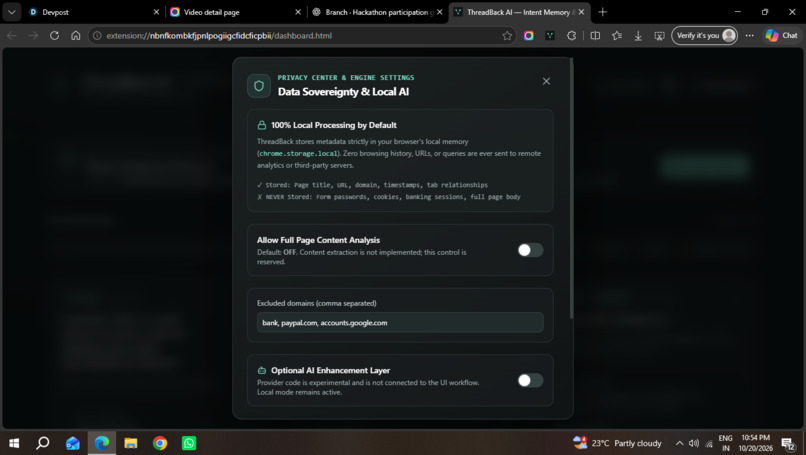Open the network status icon
This screenshot has width=806, height=455.
(x=709, y=444)
